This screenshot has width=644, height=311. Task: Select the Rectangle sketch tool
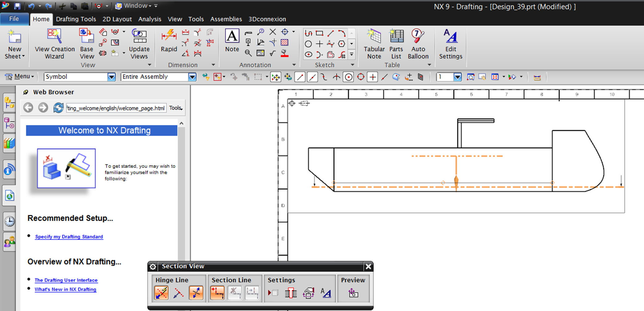tap(320, 33)
